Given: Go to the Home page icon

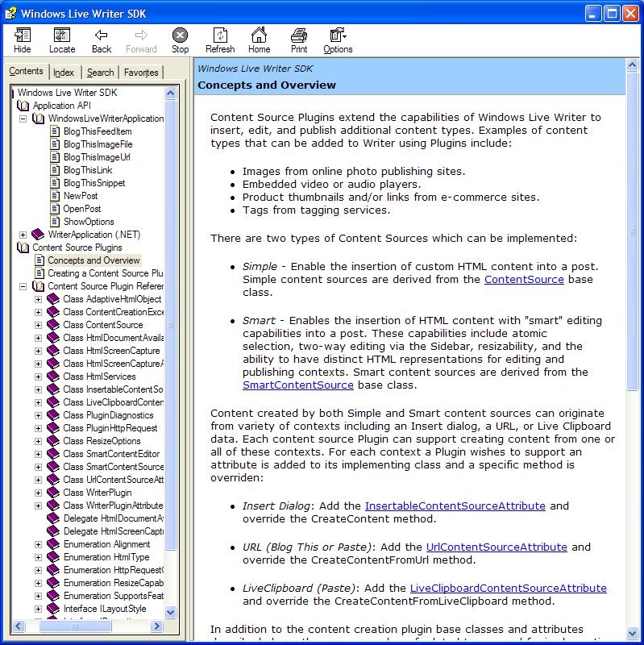Looking at the screenshot, I should pyautogui.click(x=259, y=35).
